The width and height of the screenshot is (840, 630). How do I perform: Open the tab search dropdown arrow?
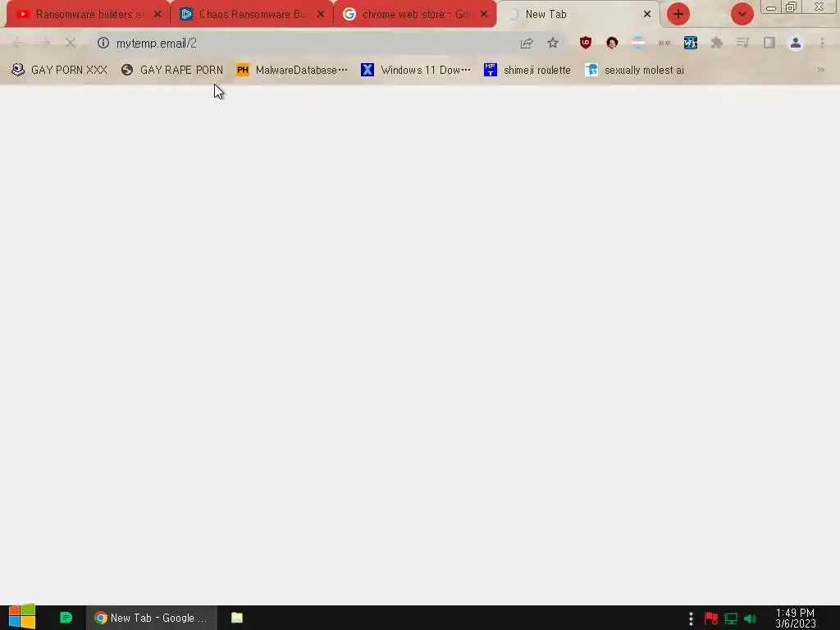coord(742,15)
